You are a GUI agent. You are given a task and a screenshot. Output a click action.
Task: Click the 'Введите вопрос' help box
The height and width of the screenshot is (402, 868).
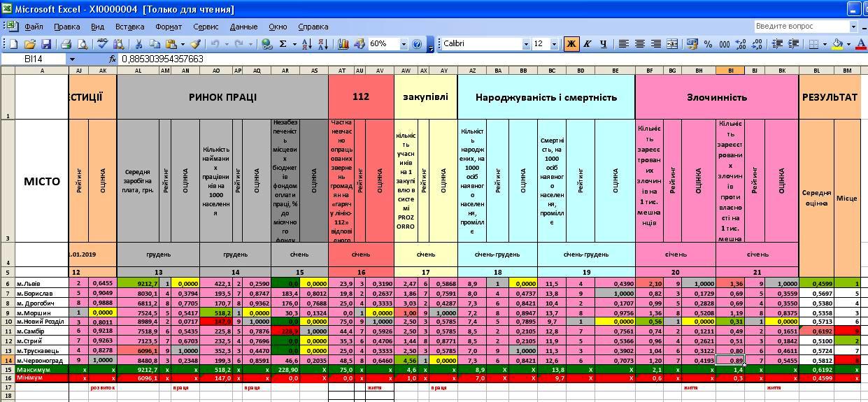801,27
